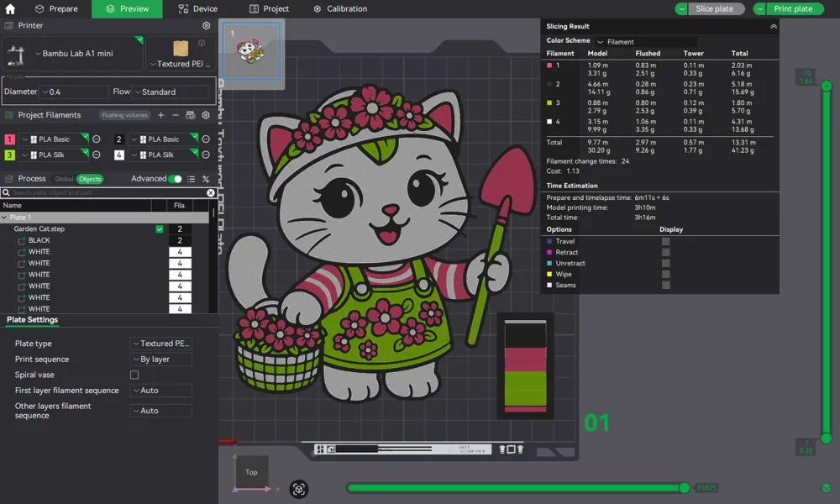
Task: Open project filaments settings gear
Action: click(x=206, y=115)
